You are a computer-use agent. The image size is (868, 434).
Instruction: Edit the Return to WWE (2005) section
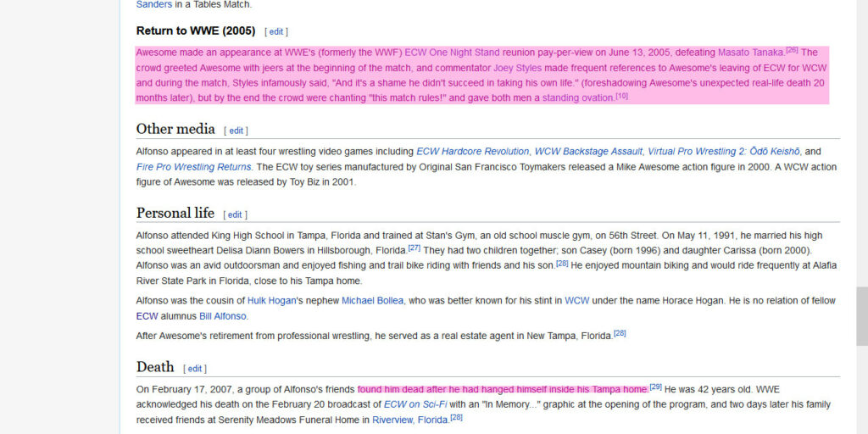pos(276,32)
